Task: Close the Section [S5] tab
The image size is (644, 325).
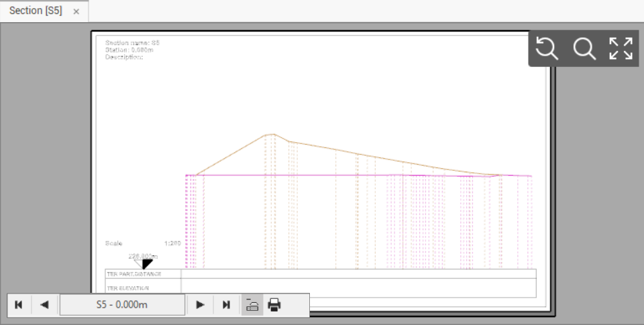Action: (x=76, y=12)
